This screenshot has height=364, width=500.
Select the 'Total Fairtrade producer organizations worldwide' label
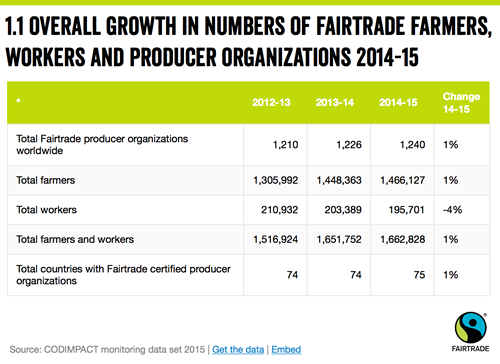[x=102, y=145]
